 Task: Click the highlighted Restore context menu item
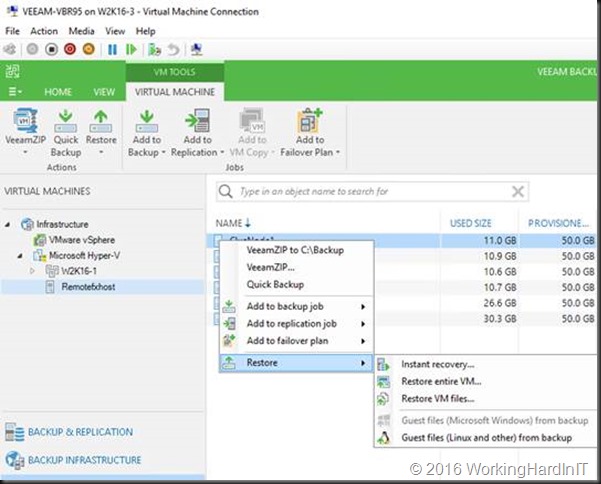click(x=296, y=363)
